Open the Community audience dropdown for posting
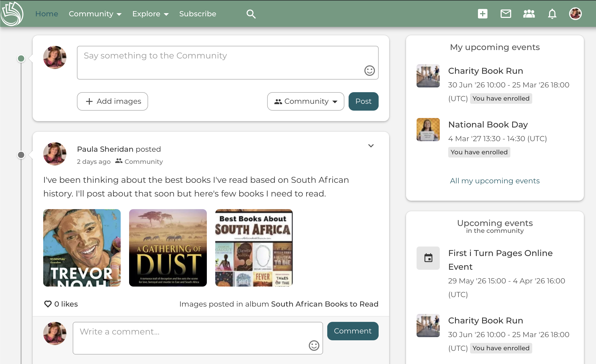This screenshot has height=364, width=596. (x=306, y=101)
